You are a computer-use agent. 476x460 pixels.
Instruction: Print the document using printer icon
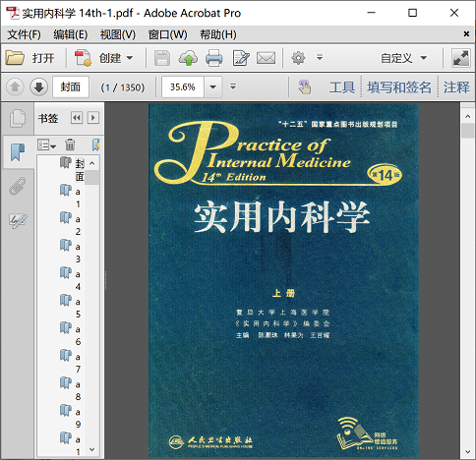click(x=214, y=58)
